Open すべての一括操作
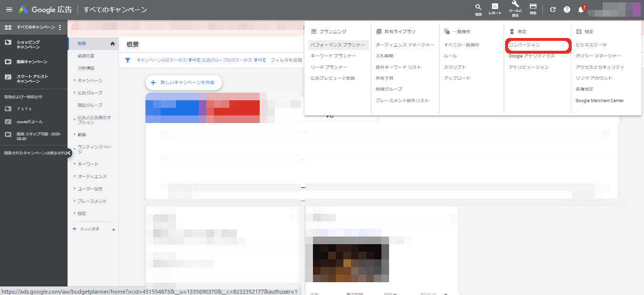 tap(461, 45)
